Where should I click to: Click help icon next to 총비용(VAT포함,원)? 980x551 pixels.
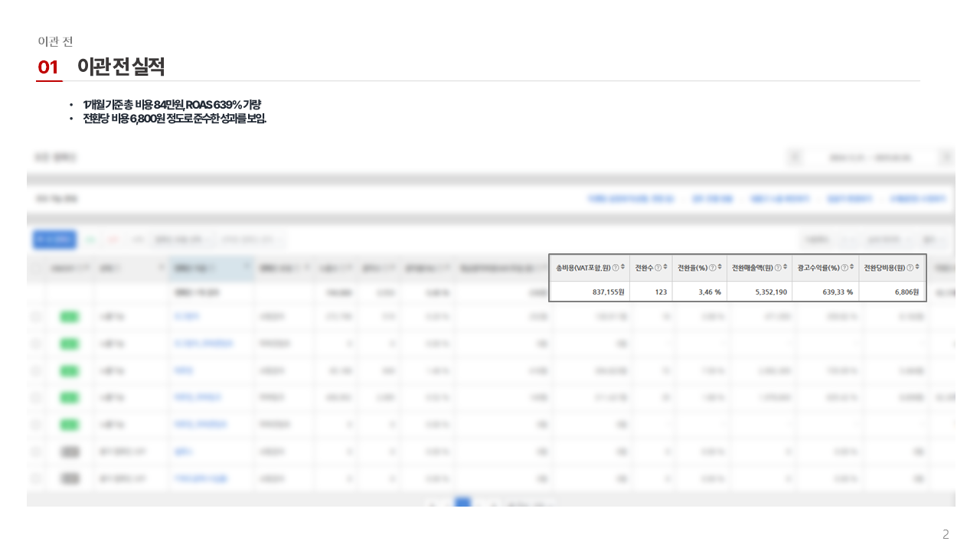pos(616,267)
